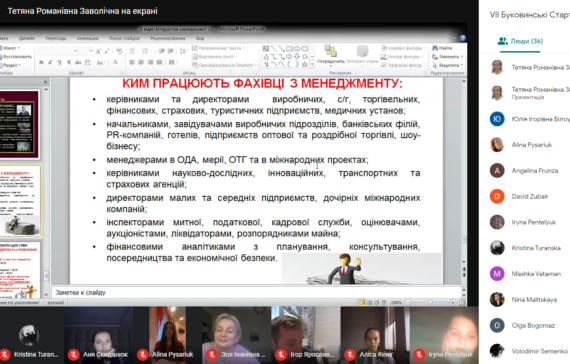Open Направление текста dropdown
Image resolution: width=570 pixels, height=364 pixels.
[218, 48]
